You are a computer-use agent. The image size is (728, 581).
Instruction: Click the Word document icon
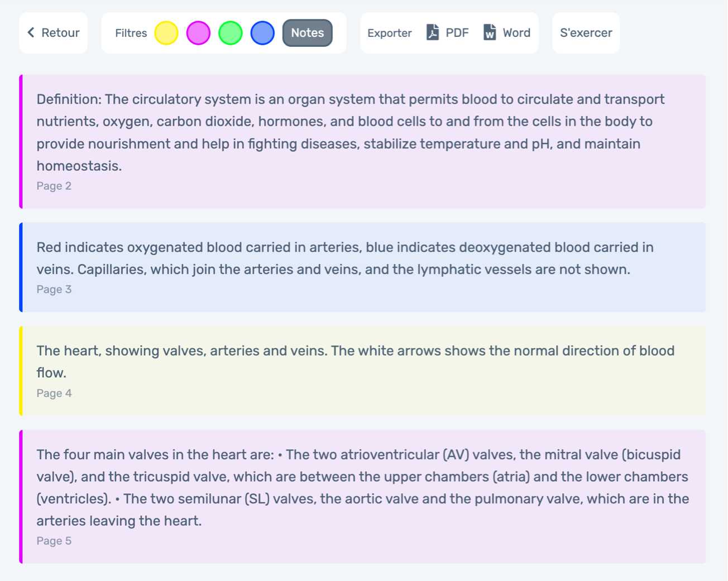click(x=490, y=33)
